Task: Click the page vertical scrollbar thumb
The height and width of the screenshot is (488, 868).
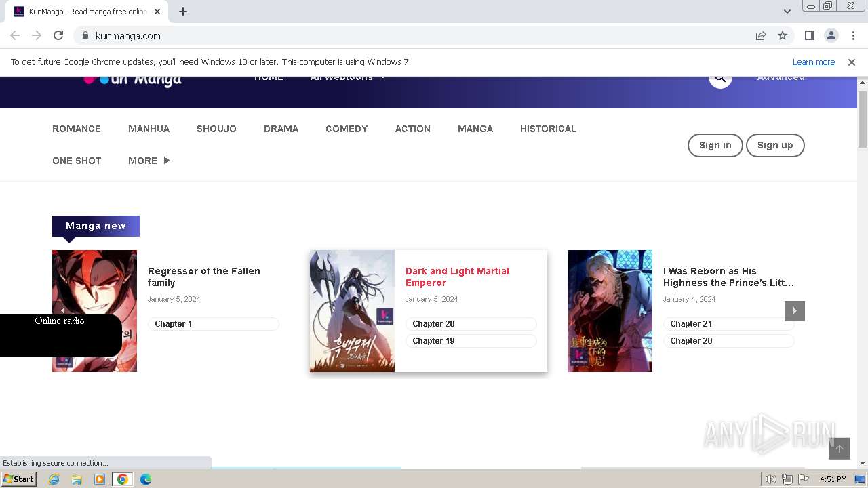Action: [x=863, y=119]
